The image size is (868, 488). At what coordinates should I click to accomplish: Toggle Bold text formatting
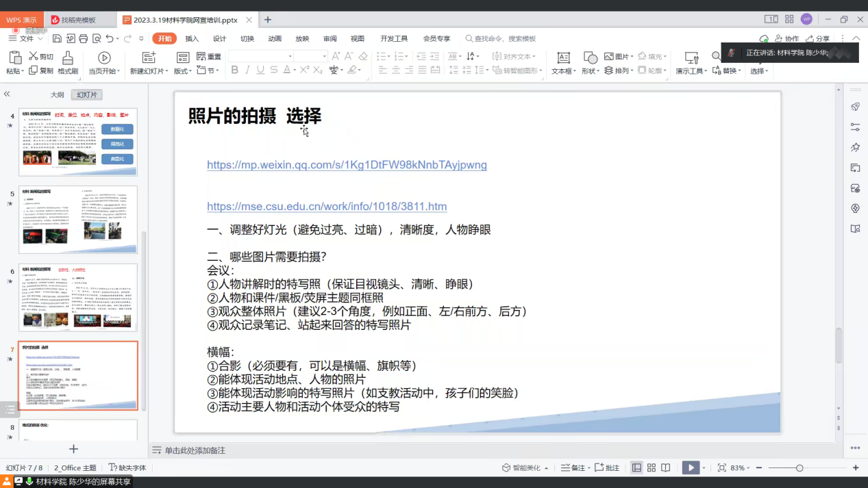pyautogui.click(x=235, y=70)
